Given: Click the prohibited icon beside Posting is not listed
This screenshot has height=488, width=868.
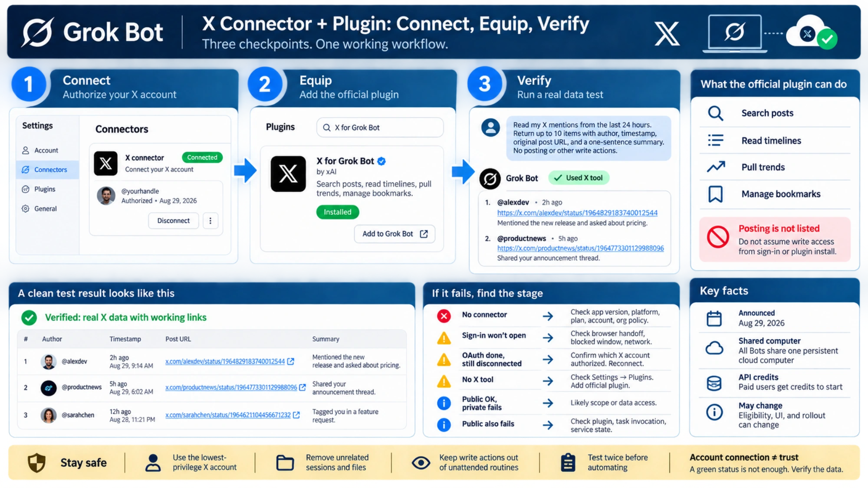Looking at the screenshot, I should coord(718,236).
